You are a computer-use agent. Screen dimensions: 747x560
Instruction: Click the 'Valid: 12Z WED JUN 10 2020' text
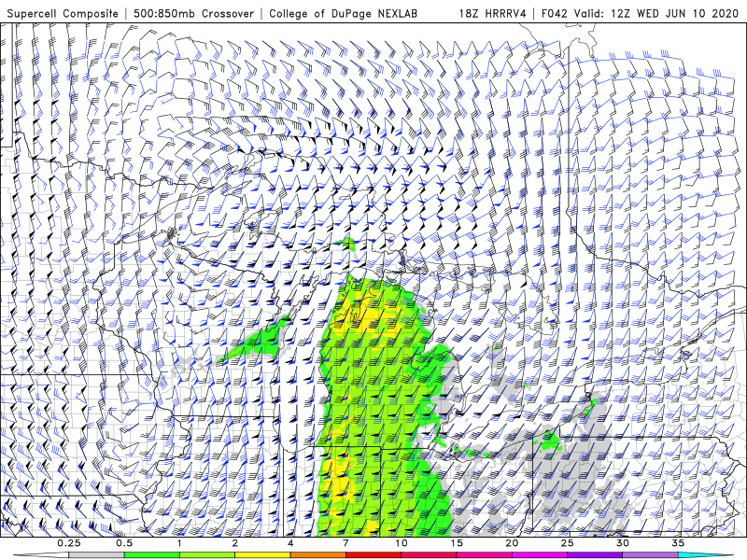(656, 13)
